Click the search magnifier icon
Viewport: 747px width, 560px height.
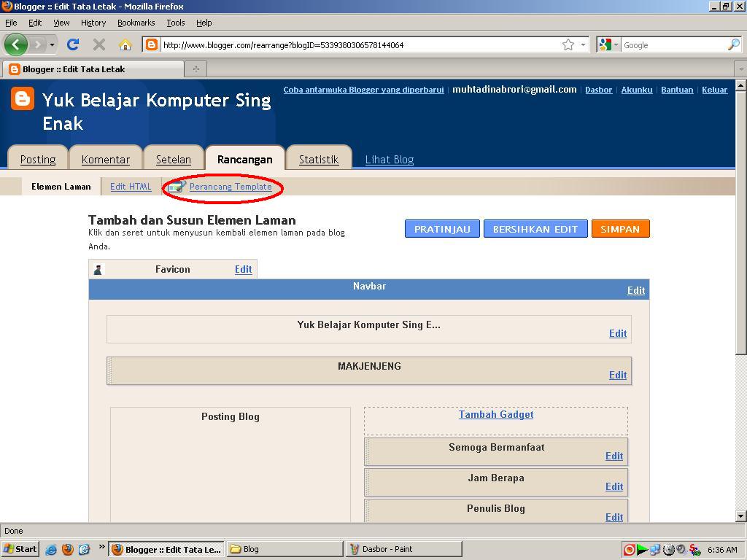tap(734, 44)
